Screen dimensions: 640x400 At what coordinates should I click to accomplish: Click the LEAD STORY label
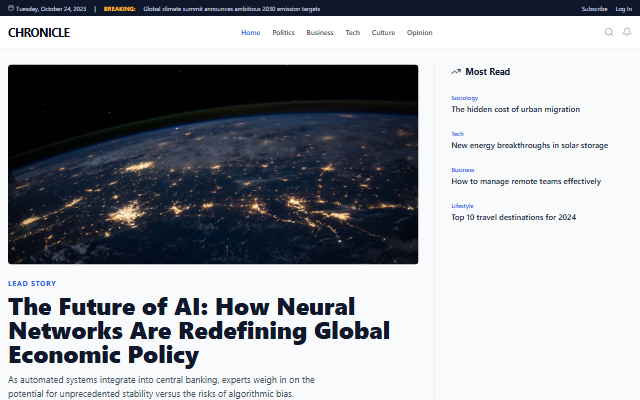point(32,284)
